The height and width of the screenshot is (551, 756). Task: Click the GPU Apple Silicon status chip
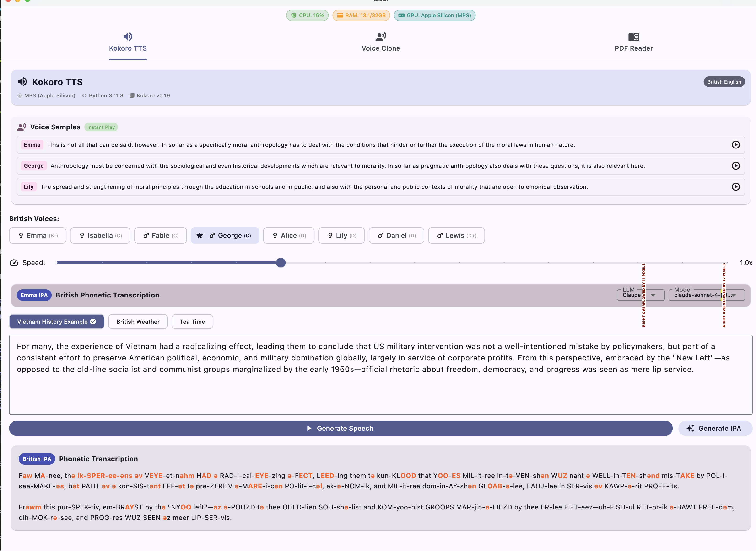pyautogui.click(x=434, y=15)
